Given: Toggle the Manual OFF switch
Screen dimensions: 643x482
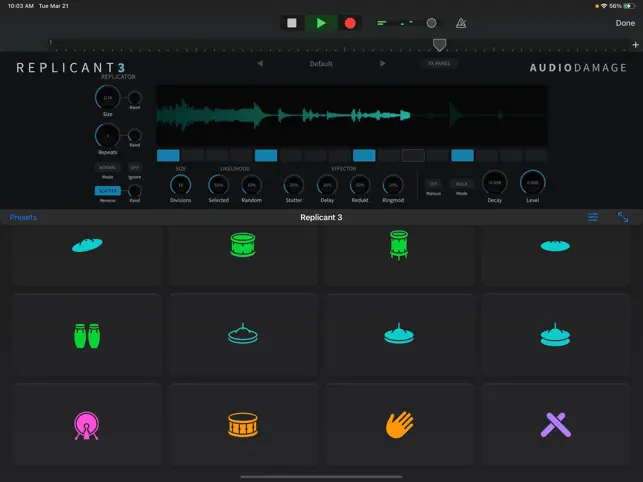Looking at the screenshot, I should click(433, 184).
